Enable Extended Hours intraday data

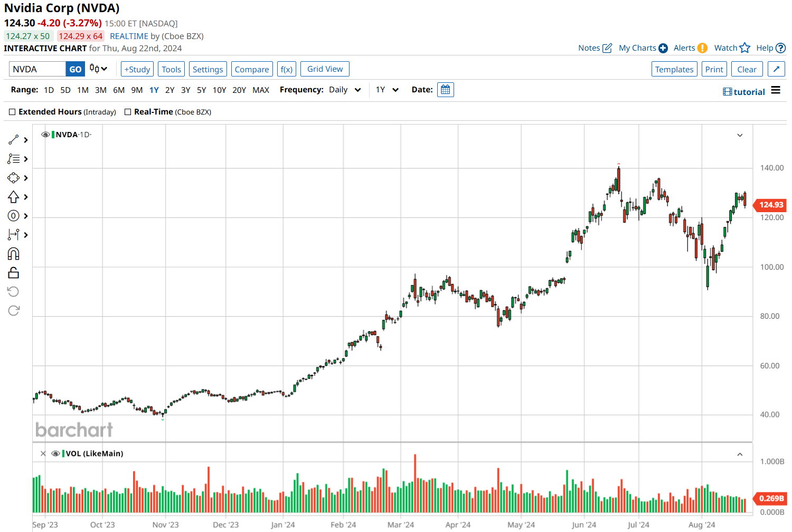tap(12, 111)
